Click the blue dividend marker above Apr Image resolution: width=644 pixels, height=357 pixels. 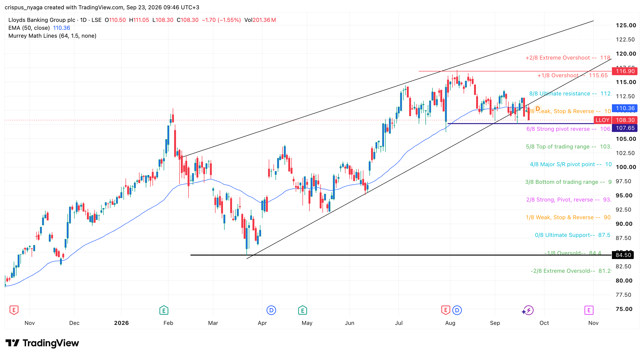pyautogui.click(x=271, y=310)
